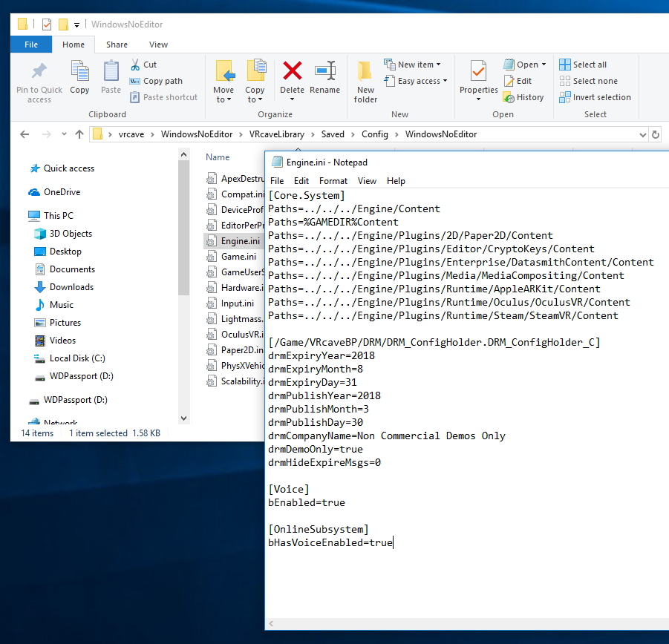This screenshot has height=644, width=669.
Task: Open the address bar history dropdown
Action: point(642,134)
